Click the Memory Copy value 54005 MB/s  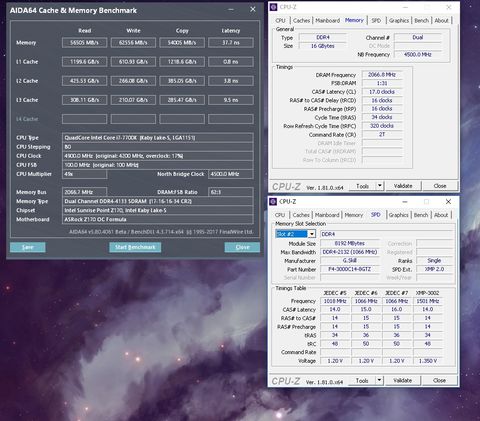tap(182, 43)
